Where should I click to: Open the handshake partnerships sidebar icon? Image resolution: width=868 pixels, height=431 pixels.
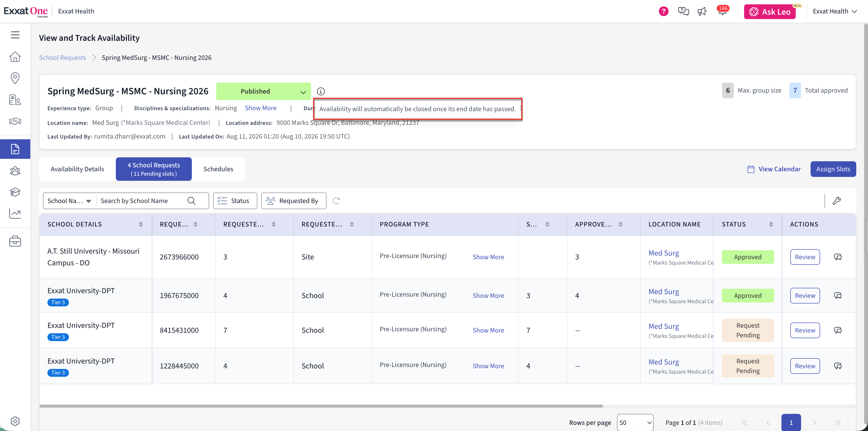(x=15, y=121)
